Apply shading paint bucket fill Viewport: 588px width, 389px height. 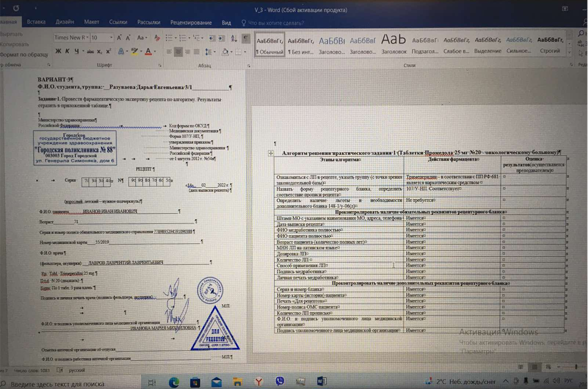224,52
